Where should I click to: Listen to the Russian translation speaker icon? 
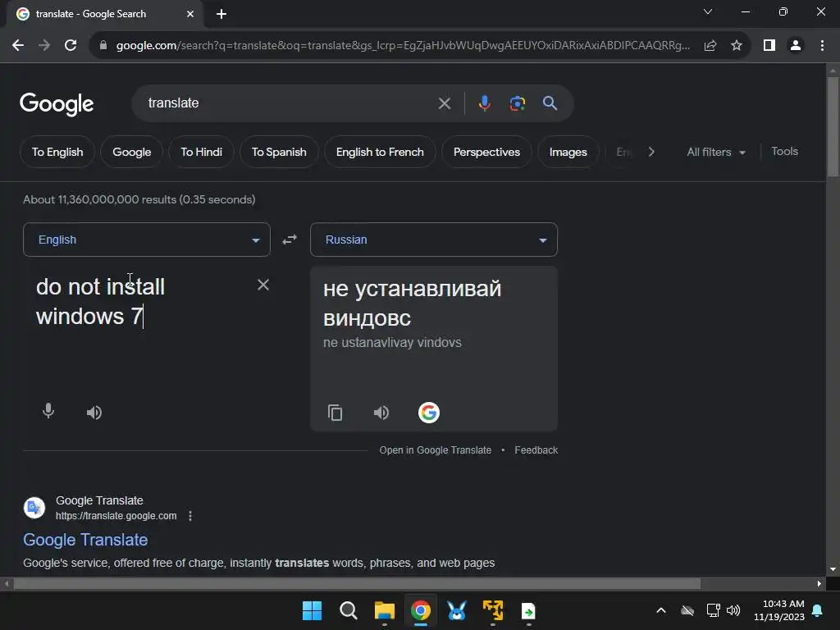click(381, 413)
